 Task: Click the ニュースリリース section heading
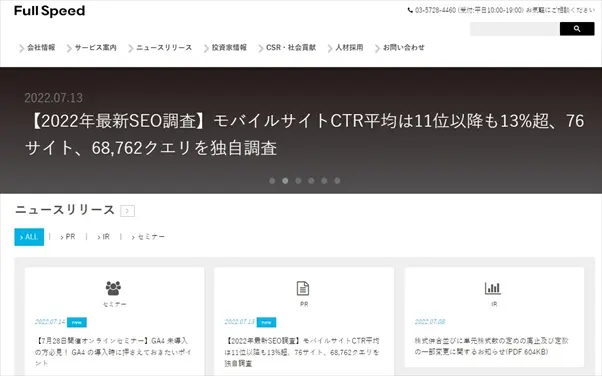pos(65,210)
